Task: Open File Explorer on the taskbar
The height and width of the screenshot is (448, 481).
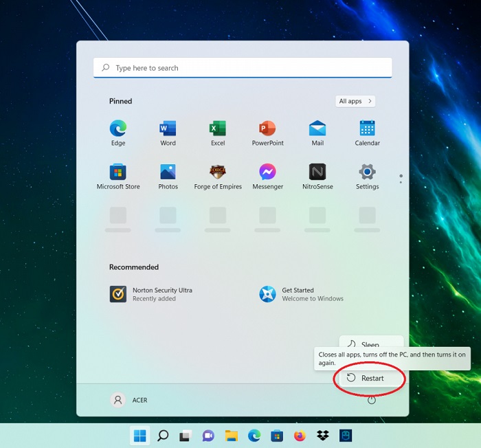Action: click(232, 436)
